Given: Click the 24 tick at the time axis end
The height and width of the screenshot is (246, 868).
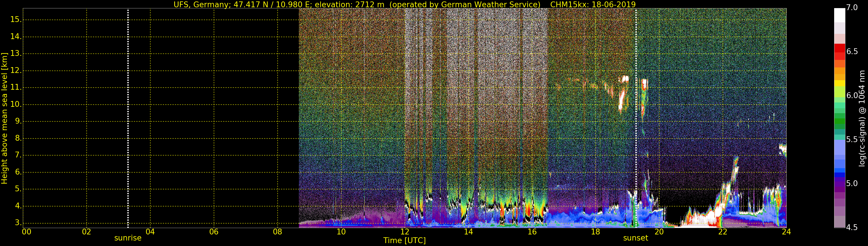Looking at the screenshot, I should [x=786, y=232].
